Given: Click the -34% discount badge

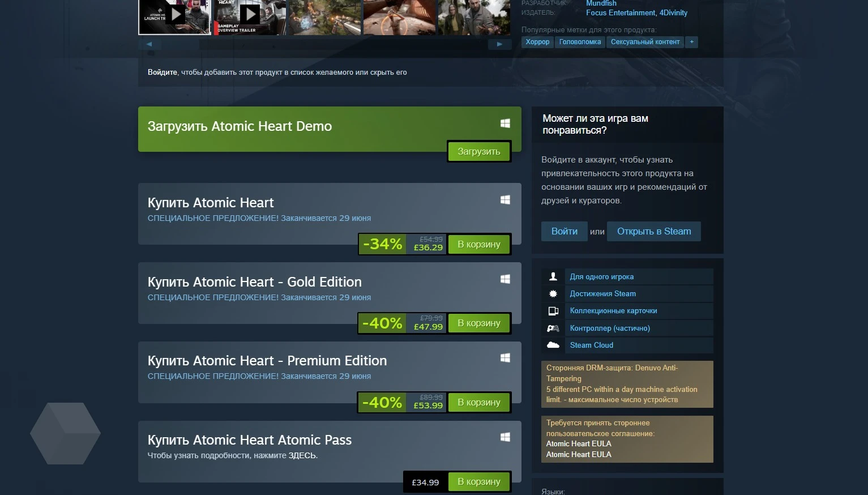Looking at the screenshot, I should (382, 244).
